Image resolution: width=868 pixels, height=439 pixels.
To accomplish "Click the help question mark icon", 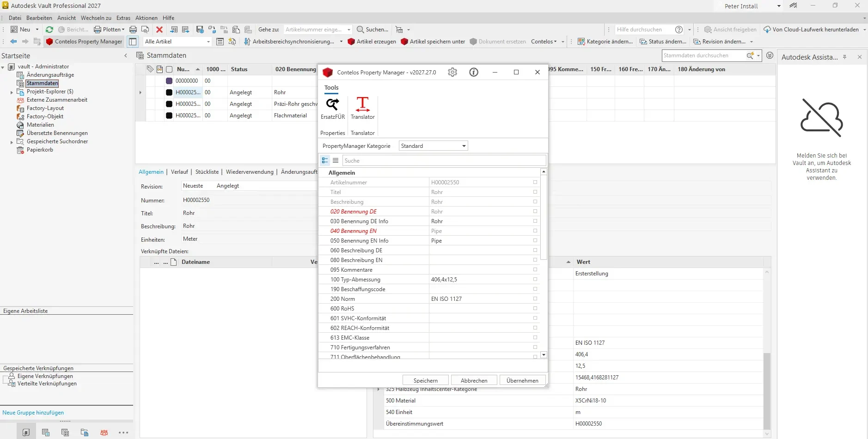I will (x=679, y=30).
